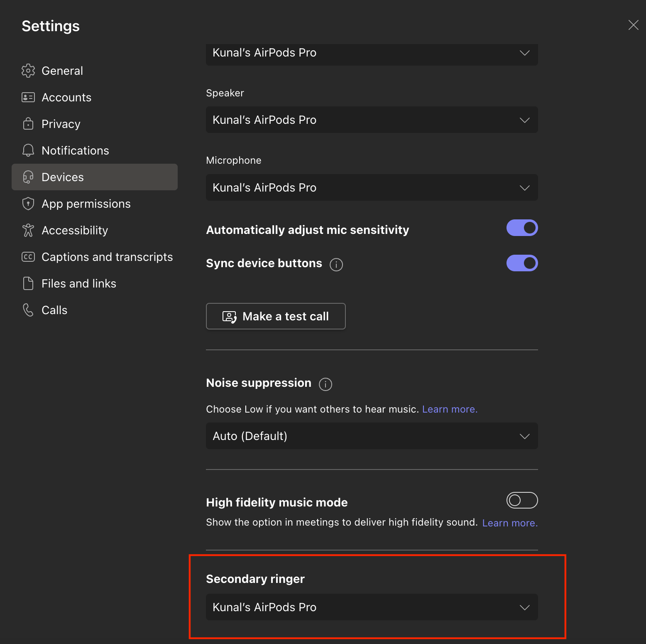This screenshot has height=644, width=646.
Task: Open the Secondary ringer dropdown
Action: click(372, 607)
